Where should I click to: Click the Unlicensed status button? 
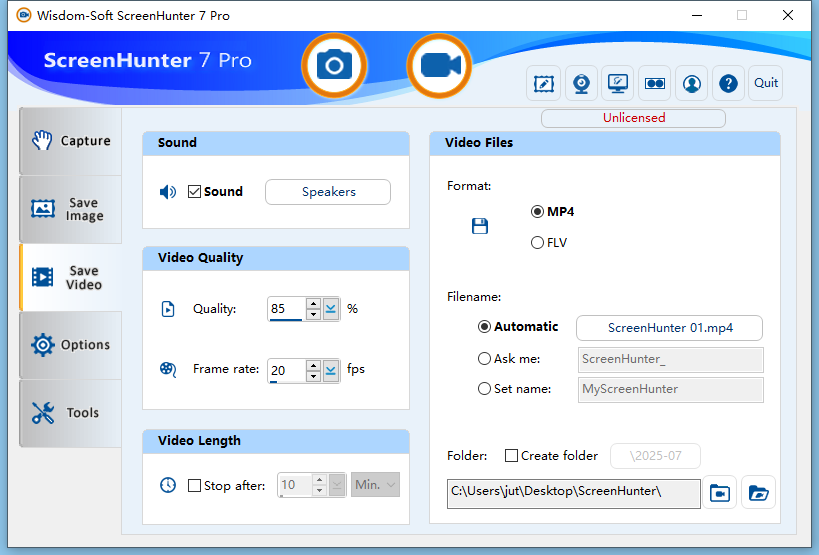coord(634,118)
